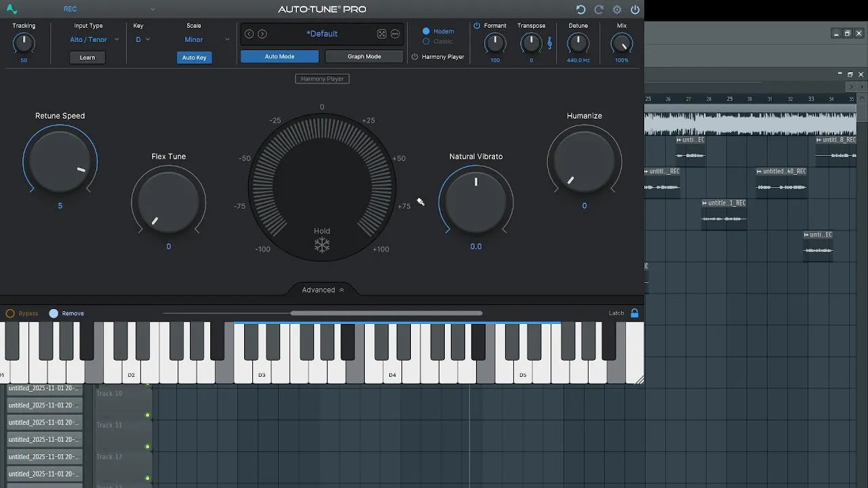Click the Retune Speed value 5
This screenshot has height=488, width=868.
60,205
